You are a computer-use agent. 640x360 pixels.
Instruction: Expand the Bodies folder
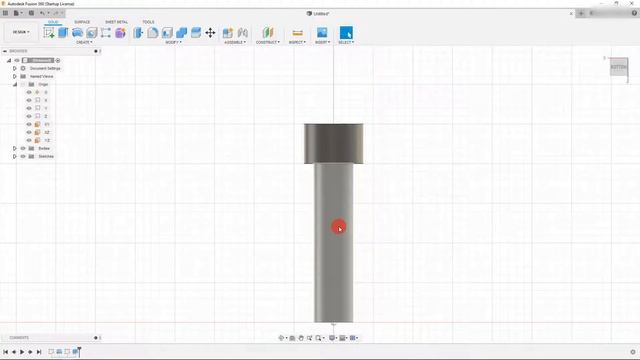[x=15, y=148]
